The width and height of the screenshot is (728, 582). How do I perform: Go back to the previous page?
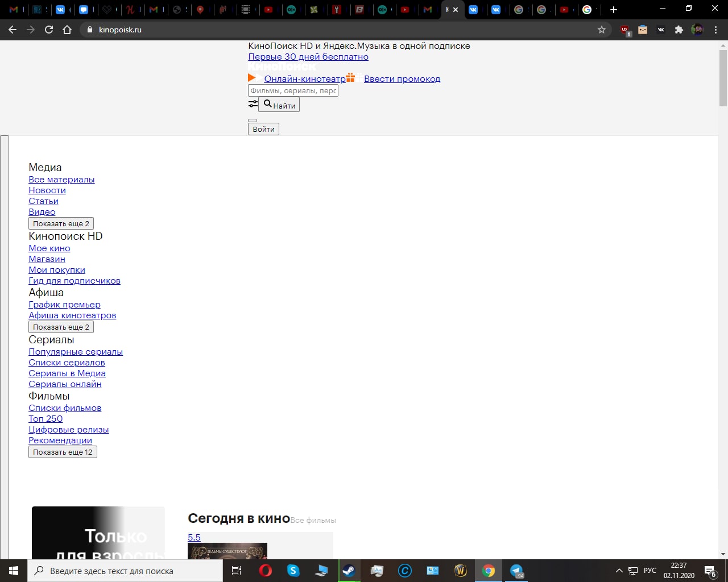(x=13, y=30)
